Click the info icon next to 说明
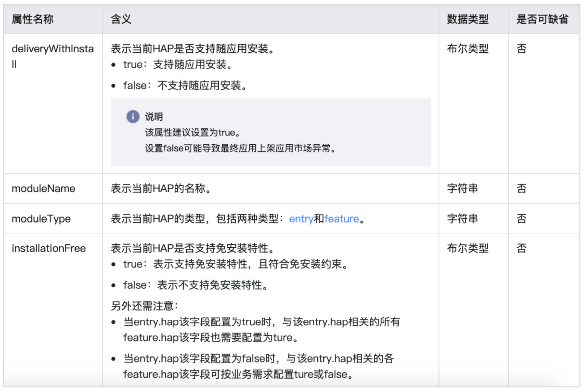The width and height of the screenshot is (588, 390). pyautogui.click(x=133, y=117)
